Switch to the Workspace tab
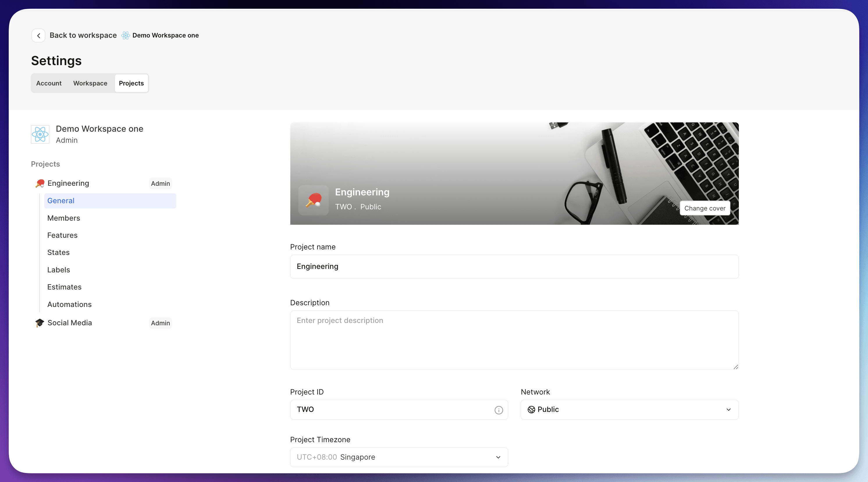 (90, 83)
